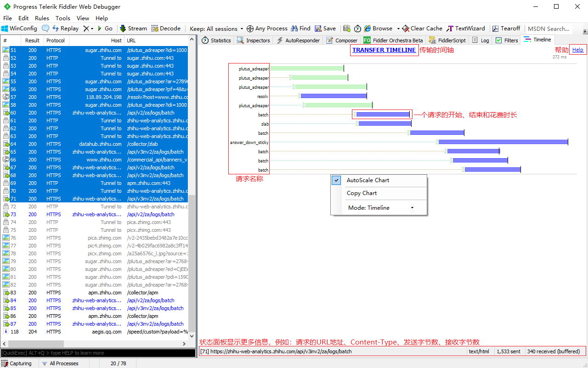Select session 83 apm.zhihu.com /collector/apm
This screenshot has height=368, width=588.
[x=95, y=293]
